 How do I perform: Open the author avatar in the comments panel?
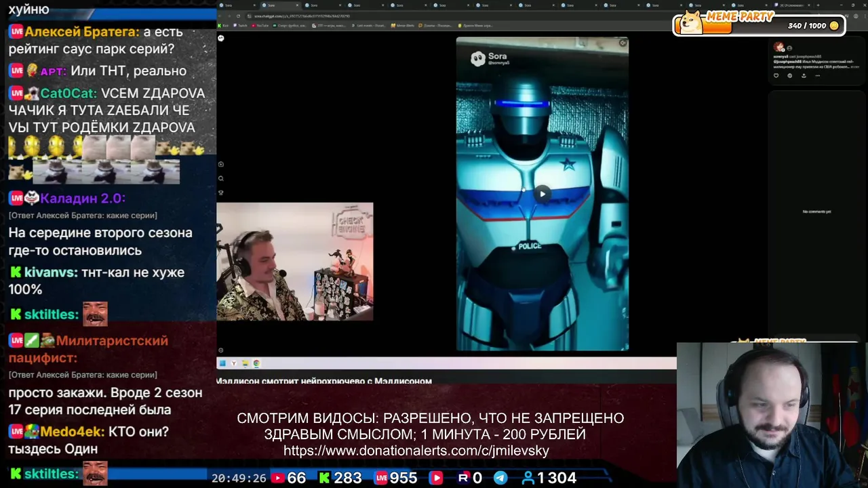click(x=778, y=47)
